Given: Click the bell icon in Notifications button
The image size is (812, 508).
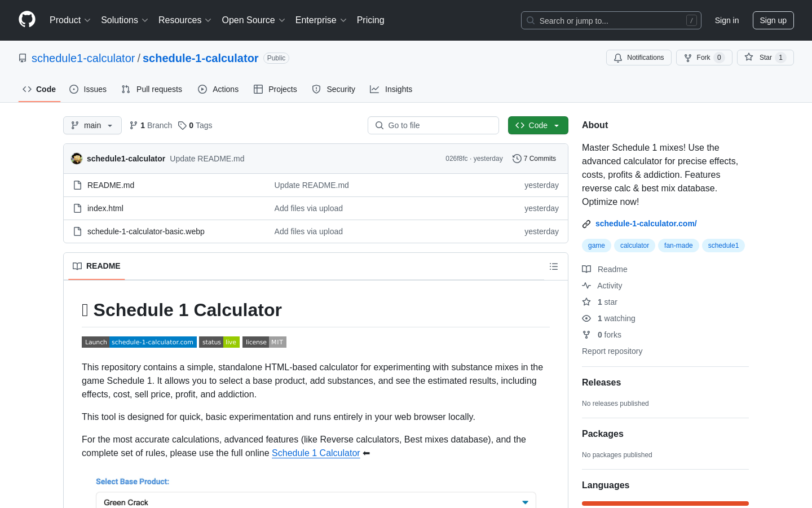Looking at the screenshot, I should 618,58.
